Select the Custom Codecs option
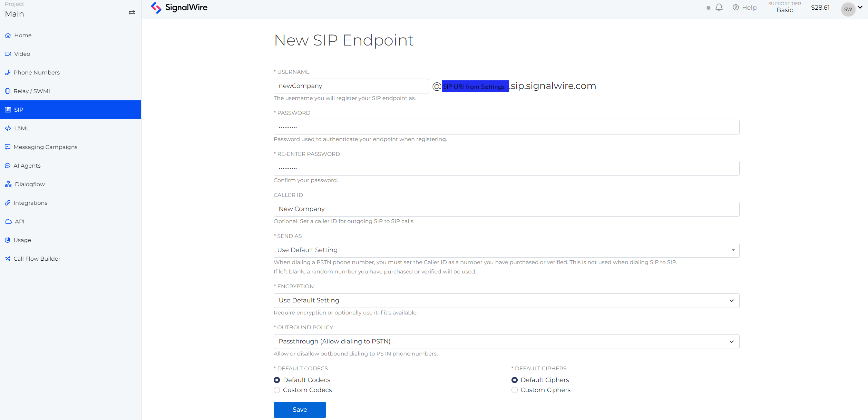Screen dimensions: 868x420 [276, 390]
